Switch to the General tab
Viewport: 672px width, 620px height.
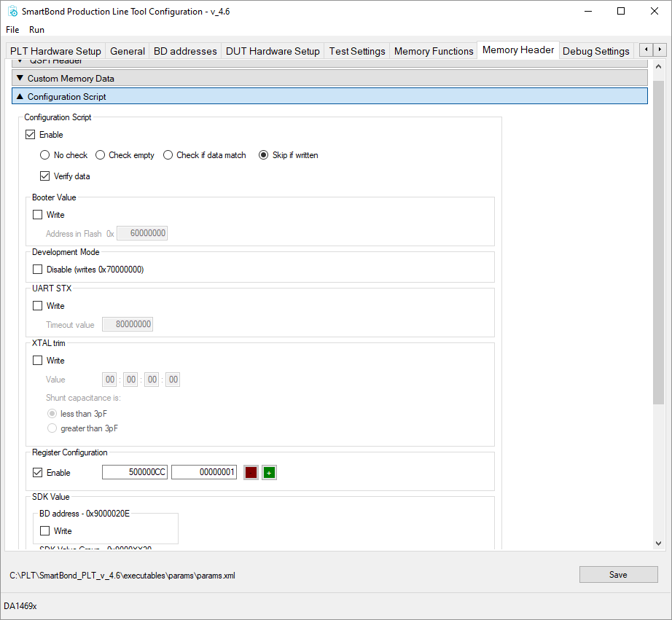click(x=128, y=52)
